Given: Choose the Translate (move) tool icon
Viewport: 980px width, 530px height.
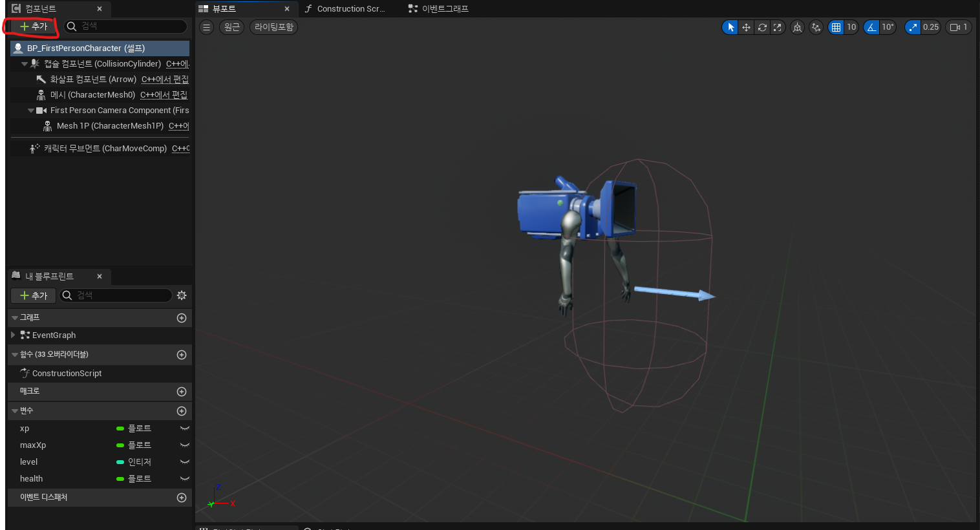Looking at the screenshot, I should click(x=746, y=27).
